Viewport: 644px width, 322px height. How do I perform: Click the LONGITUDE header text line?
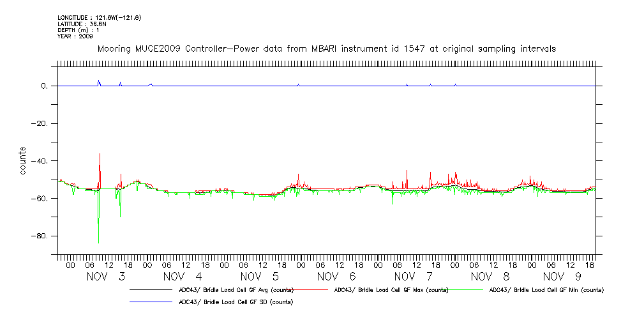(x=99, y=17)
